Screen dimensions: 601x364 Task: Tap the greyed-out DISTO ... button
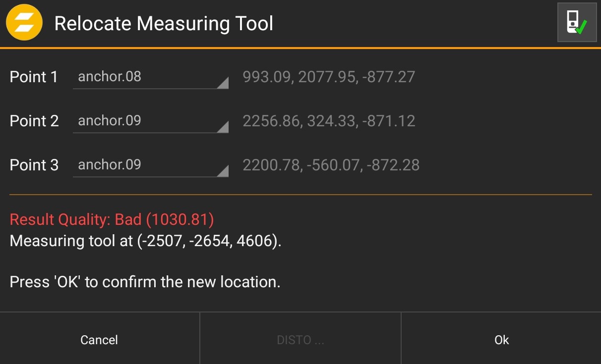[x=300, y=340]
